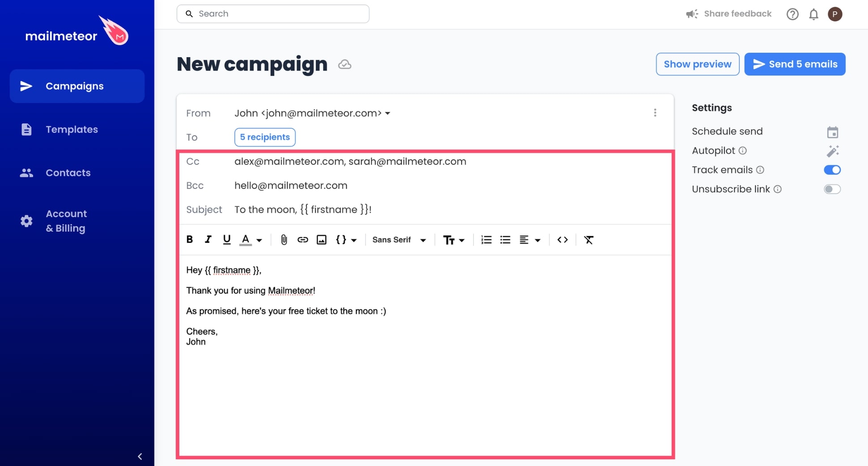Attach a file with the paperclip icon
This screenshot has width=868, height=466.
click(x=284, y=240)
